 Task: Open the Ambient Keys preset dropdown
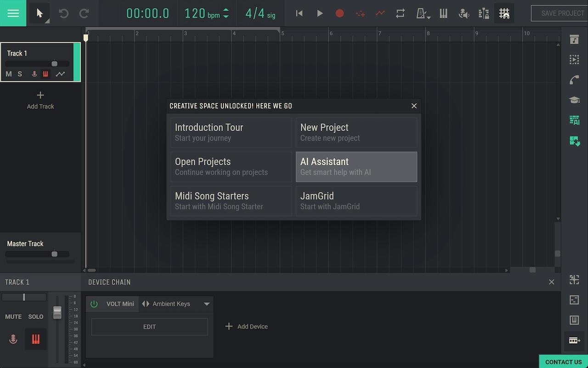207,304
